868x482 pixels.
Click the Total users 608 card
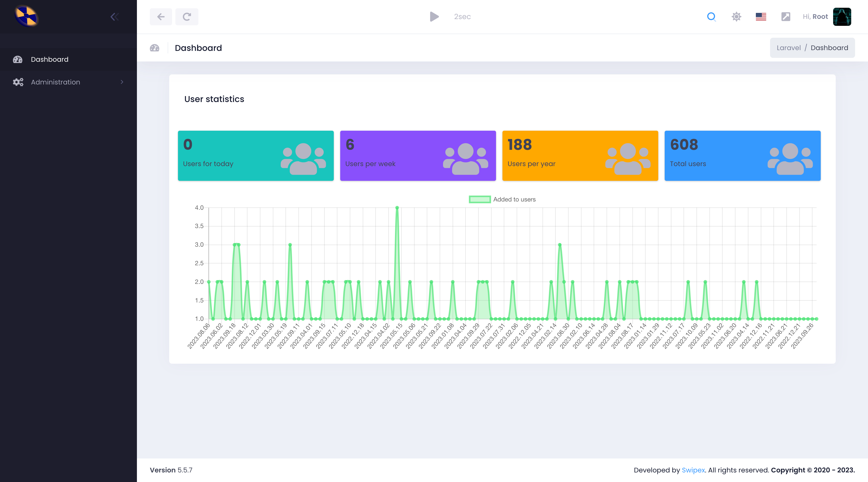click(x=742, y=156)
